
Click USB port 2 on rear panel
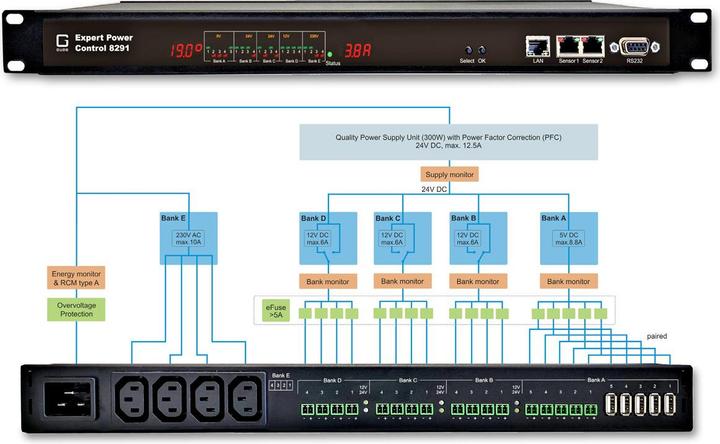tap(655, 405)
